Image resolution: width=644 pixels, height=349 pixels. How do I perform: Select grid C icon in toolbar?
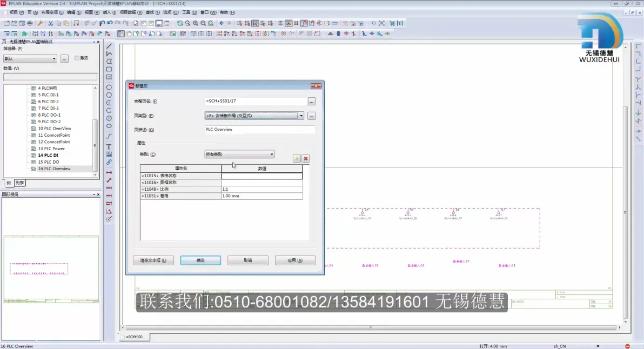coord(255,23)
